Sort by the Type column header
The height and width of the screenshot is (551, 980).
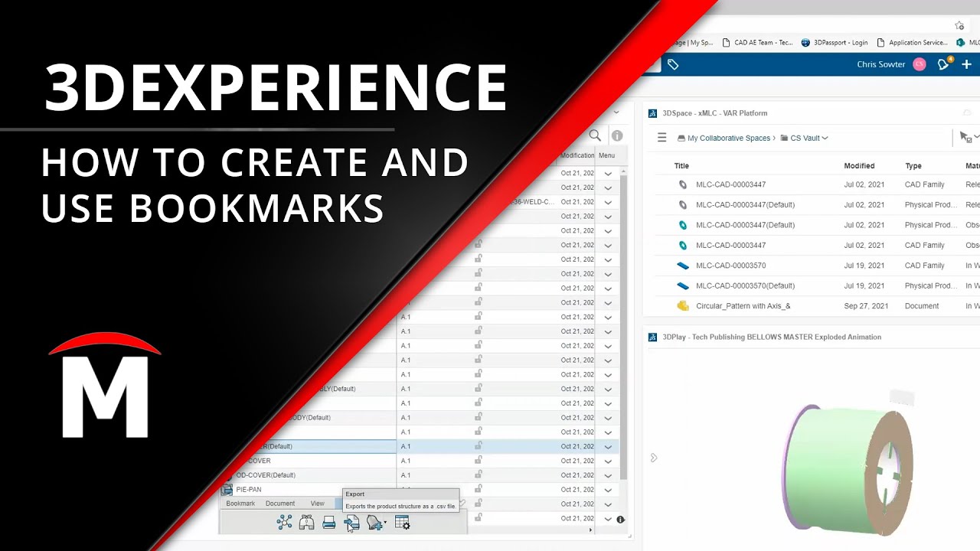tap(913, 165)
